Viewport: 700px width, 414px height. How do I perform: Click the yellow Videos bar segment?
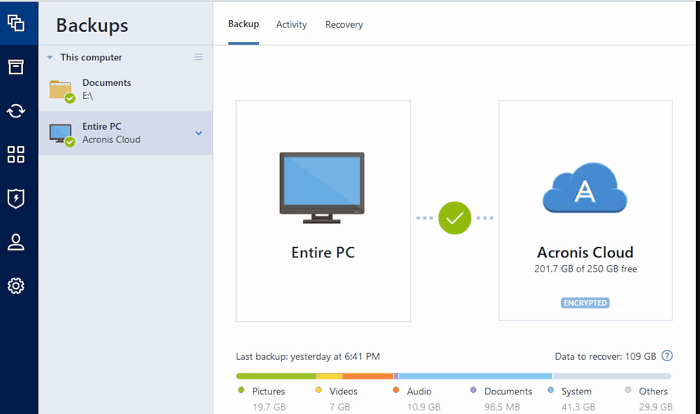(329, 376)
